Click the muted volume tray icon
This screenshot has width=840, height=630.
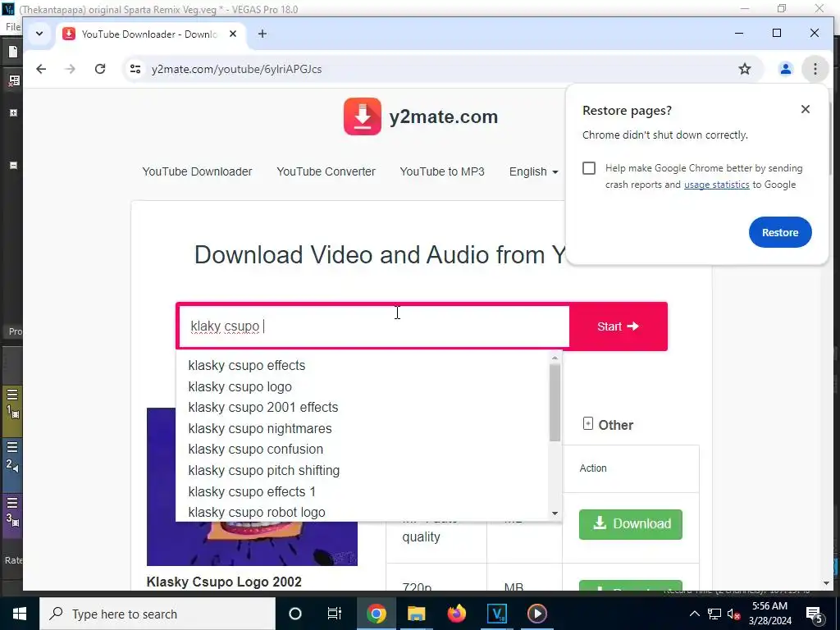734,614
